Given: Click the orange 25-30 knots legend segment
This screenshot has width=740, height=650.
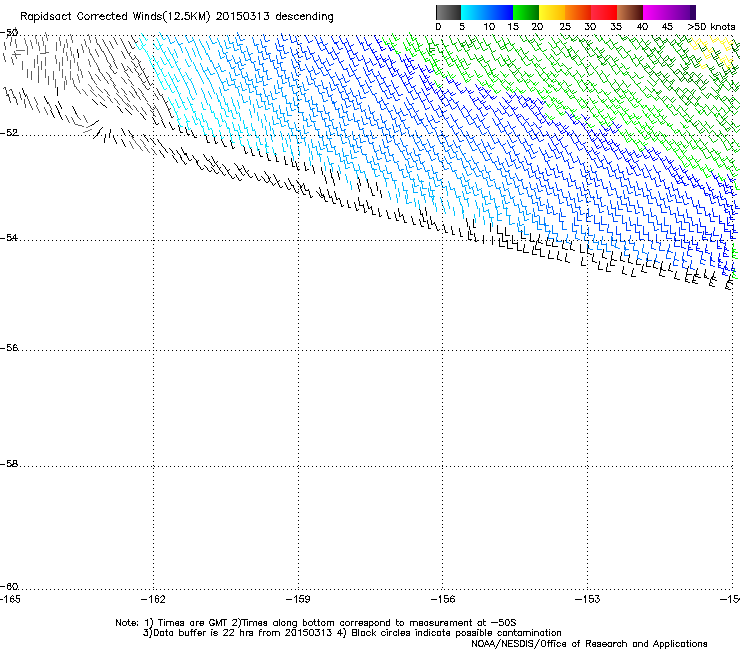Looking at the screenshot, I should 578,12.
